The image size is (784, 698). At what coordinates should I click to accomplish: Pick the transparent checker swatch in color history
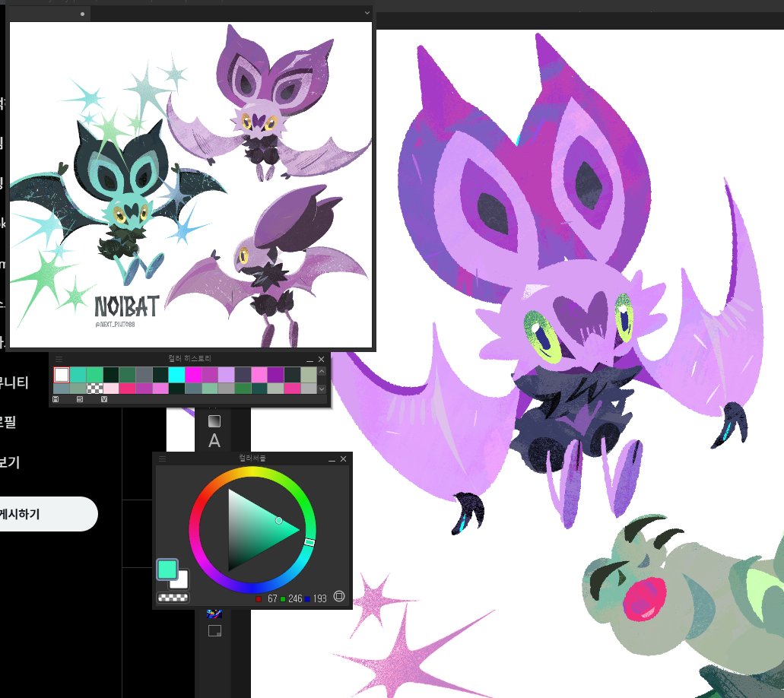pos(94,389)
